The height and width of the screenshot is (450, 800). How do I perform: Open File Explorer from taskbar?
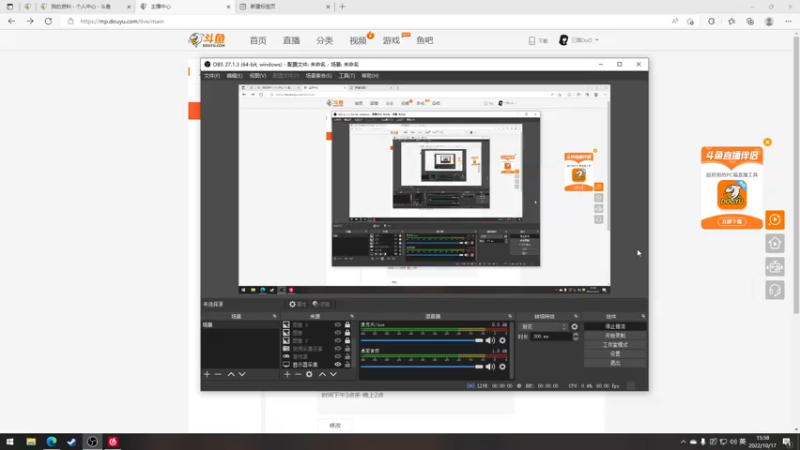click(x=31, y=442)
